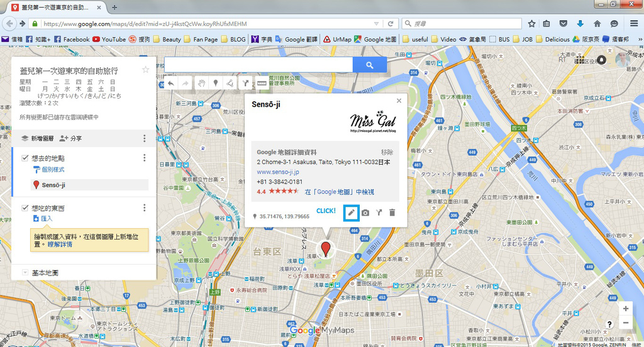Reload the page with refresh icon

[391, 24]
